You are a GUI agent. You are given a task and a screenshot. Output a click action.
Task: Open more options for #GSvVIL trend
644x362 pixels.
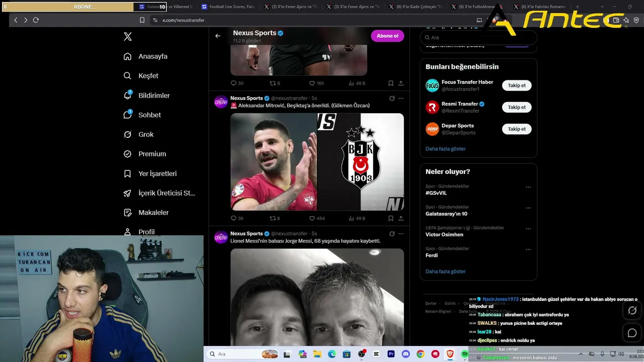pyautogui.click(x=528, y=187)
